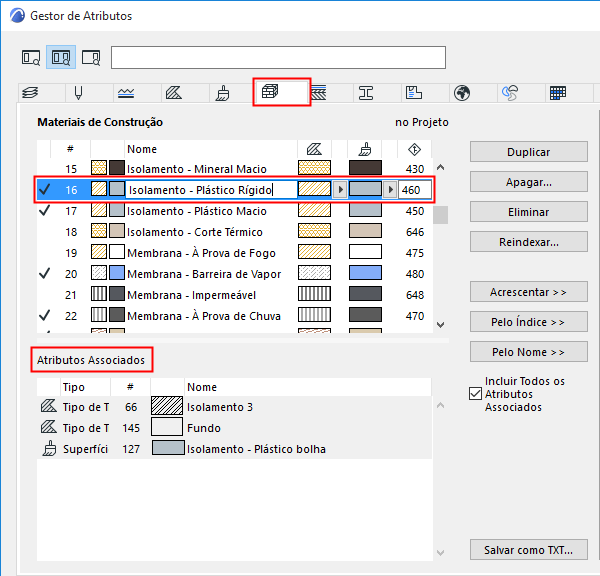Click priority value 430 of row 15
Screen dimensions: 600x576
415,169
